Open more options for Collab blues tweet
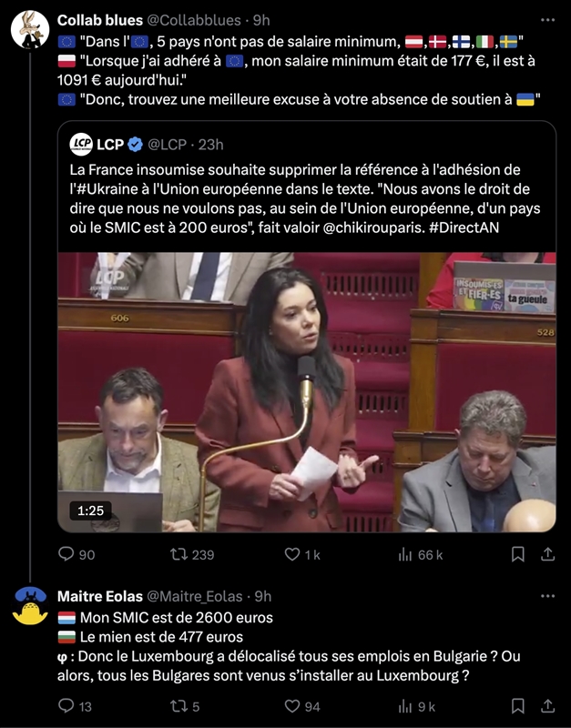The width and height of the screenshot is (571, 728). coord(547,20)
